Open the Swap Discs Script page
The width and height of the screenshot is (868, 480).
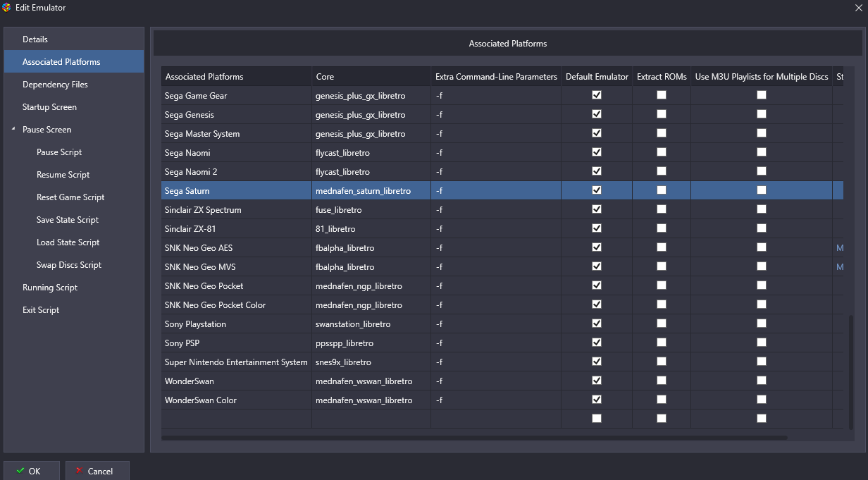click(69, 265)
